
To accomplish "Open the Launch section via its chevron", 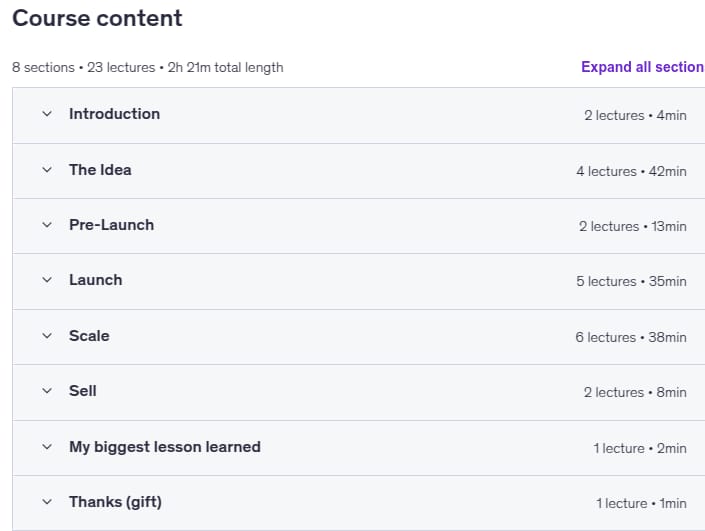I will pyautogui.click(x=47, y=280).
